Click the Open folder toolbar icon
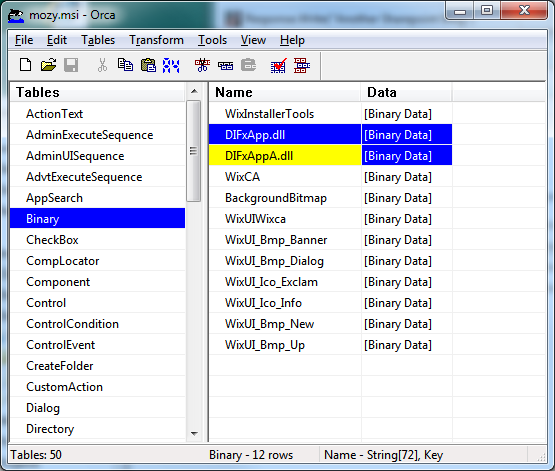 click(48, 65)
